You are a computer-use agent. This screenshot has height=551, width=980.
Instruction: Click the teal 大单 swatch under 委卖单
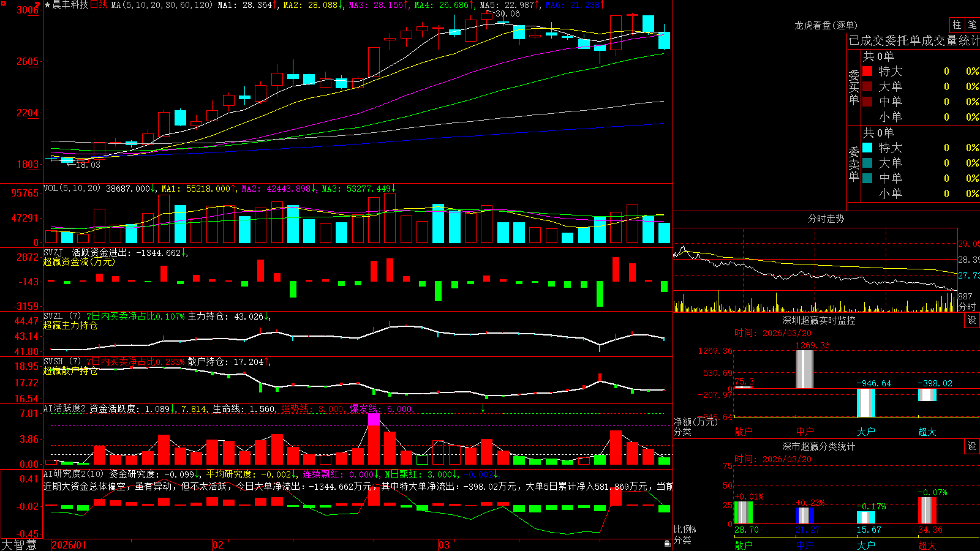click(867, 163)
